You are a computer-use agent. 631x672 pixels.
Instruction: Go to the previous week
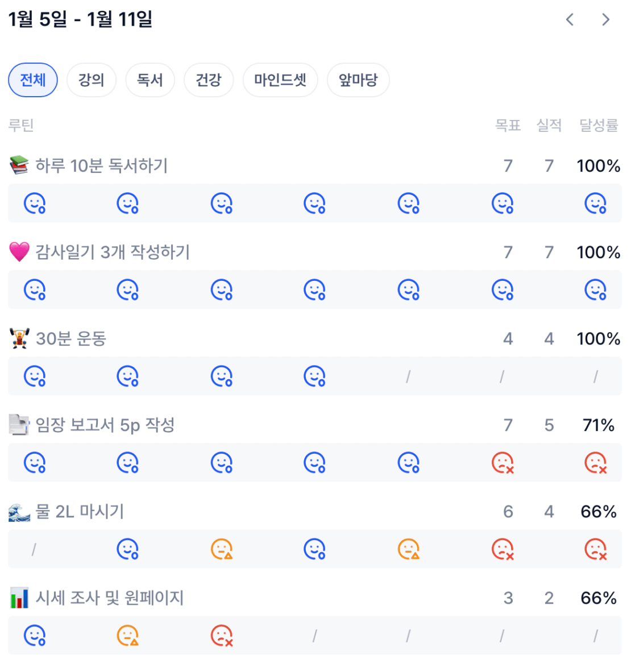(x=570, y=20)
